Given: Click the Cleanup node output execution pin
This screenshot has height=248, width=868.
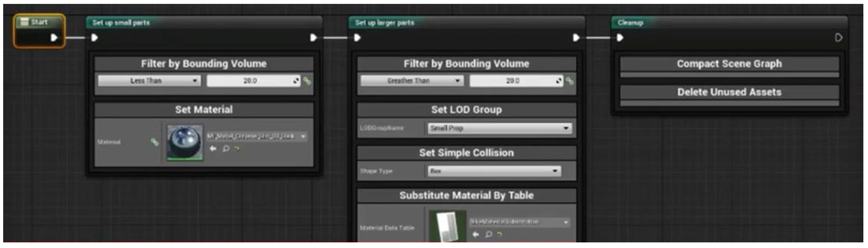Looking at the screenshot, I should [839, 37].
